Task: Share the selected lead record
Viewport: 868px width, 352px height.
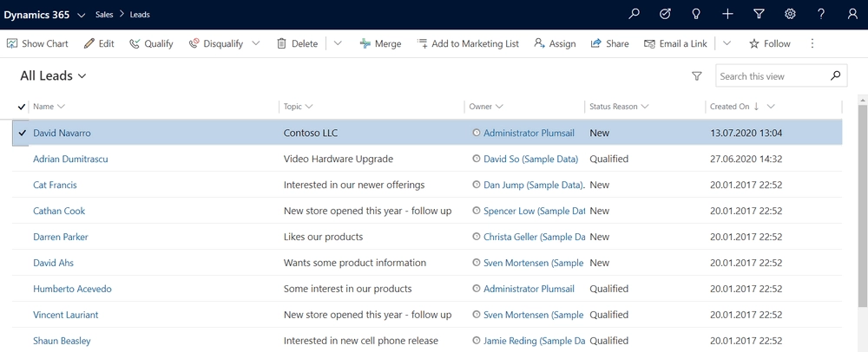Action: pyautogui.click(x=609, y=43)
